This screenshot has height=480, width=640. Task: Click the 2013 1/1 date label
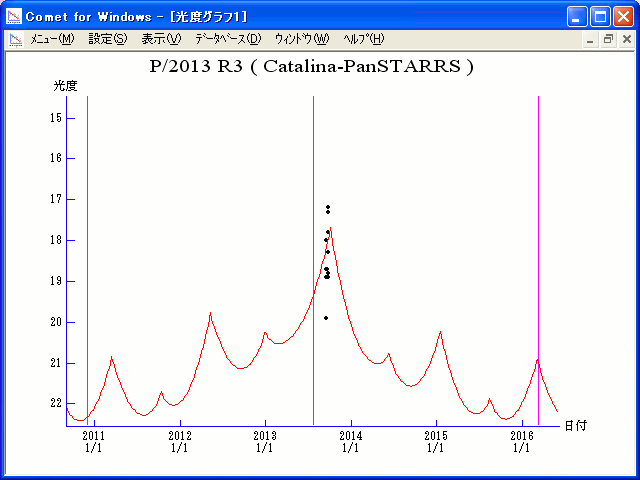click(265, 442)
